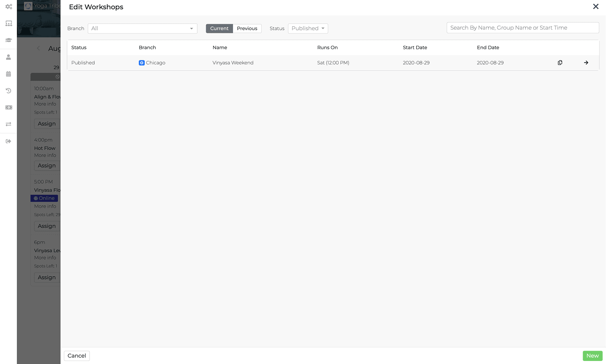Focus the search by name field

523,28
